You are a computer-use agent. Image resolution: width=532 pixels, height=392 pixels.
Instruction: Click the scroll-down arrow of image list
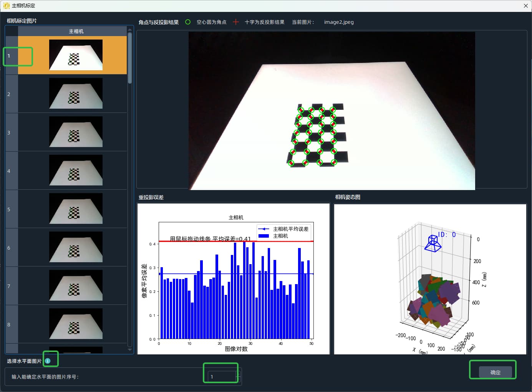(x=130, y=349)
